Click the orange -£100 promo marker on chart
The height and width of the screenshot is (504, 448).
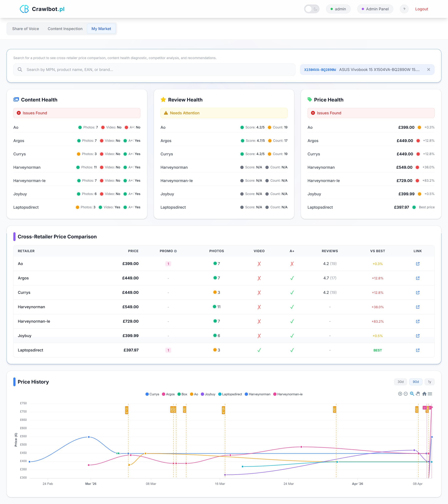pyautogui.click(x=127, y=410)
